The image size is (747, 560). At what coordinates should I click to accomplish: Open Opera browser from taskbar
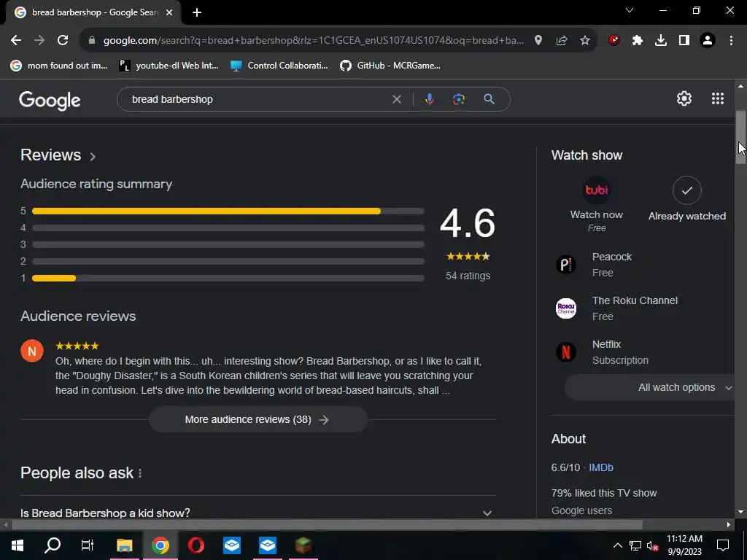click(x=196, y=545)
